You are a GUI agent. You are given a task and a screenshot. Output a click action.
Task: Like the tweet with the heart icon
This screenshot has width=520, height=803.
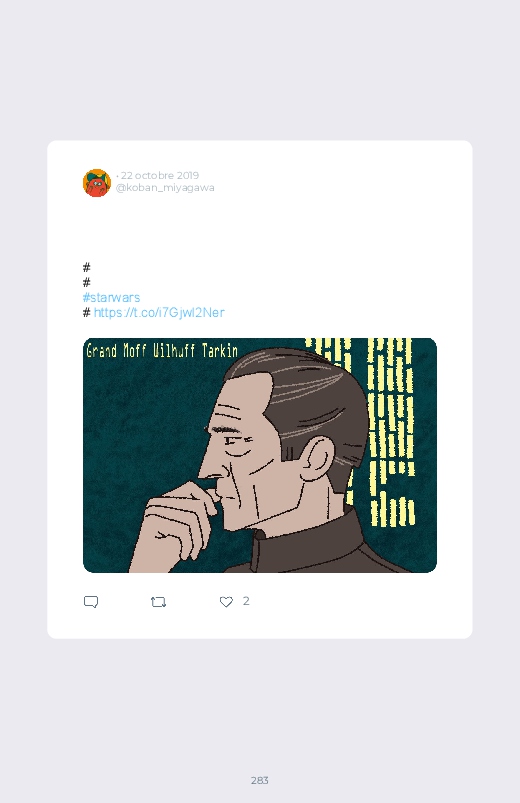(226, 602)
